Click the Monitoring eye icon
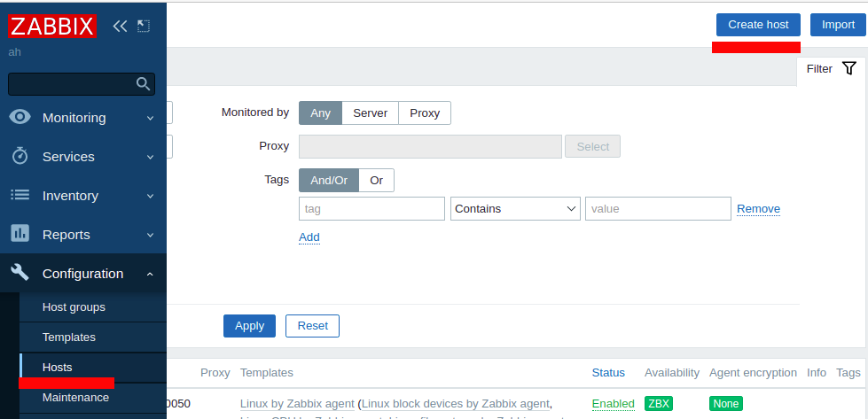The image size is (868, 419). 20,117
